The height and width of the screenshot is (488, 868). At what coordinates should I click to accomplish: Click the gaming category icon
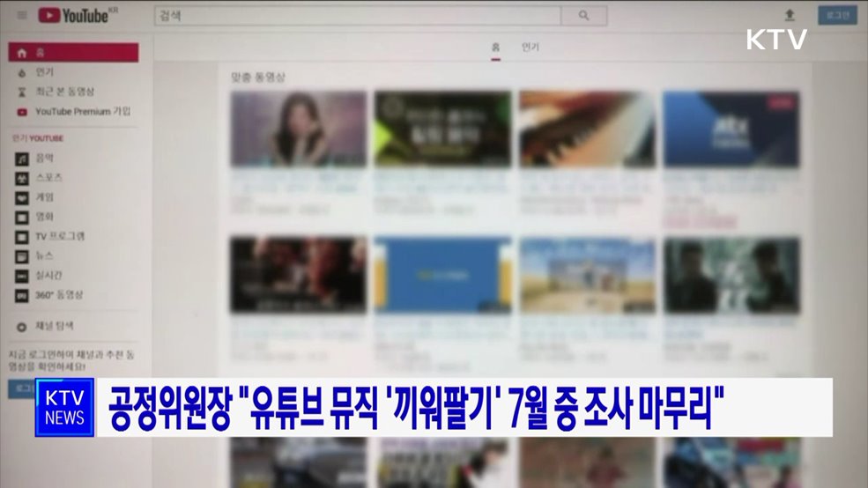pos(21,198)
